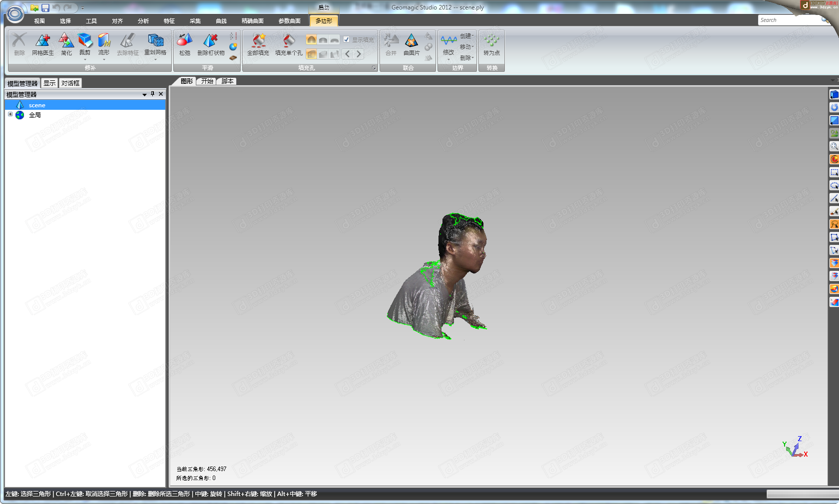This screenshot has height=504, width=839.
Task: Click the lasso selection tool in right toolbar
Action: click(x=834, y=224)
